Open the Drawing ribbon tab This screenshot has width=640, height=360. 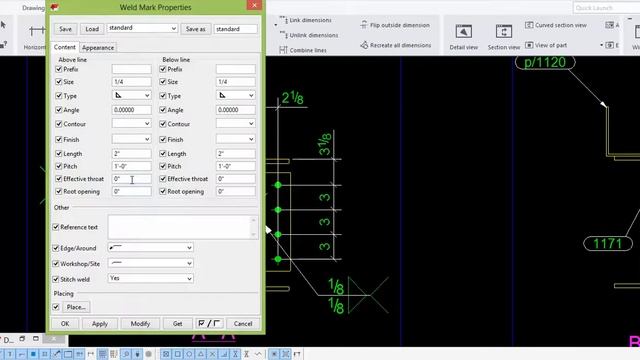click(33, 8)
